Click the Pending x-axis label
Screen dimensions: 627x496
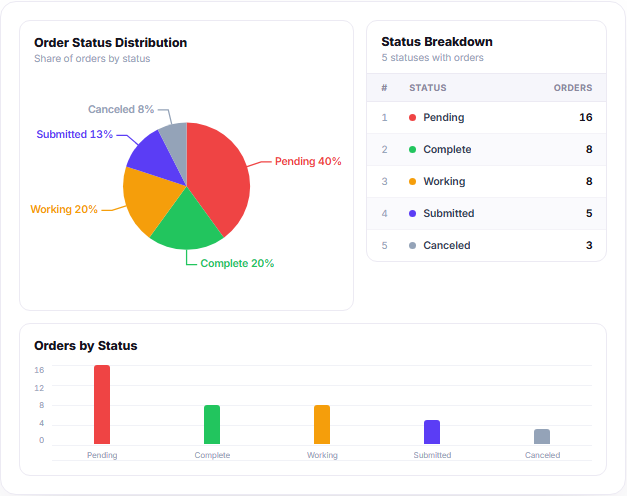click(102, 455)
